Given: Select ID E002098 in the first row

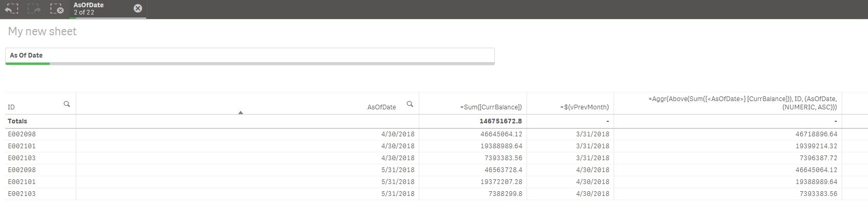Looking at the screenshot, I should [x=22, y=134].
